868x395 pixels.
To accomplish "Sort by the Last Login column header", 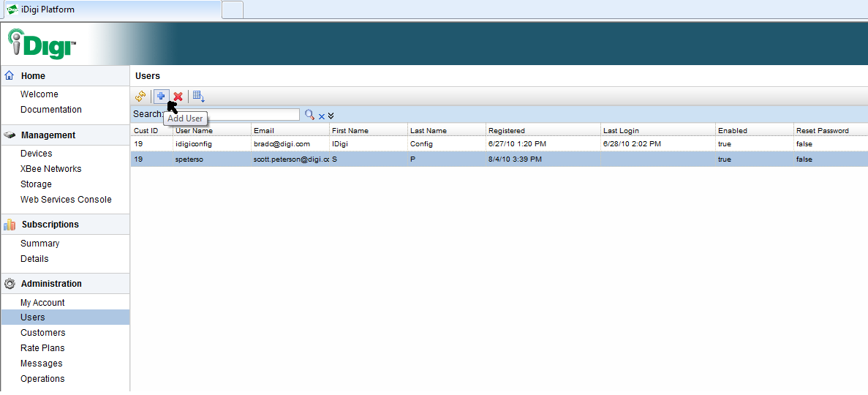I will (621, 130).
